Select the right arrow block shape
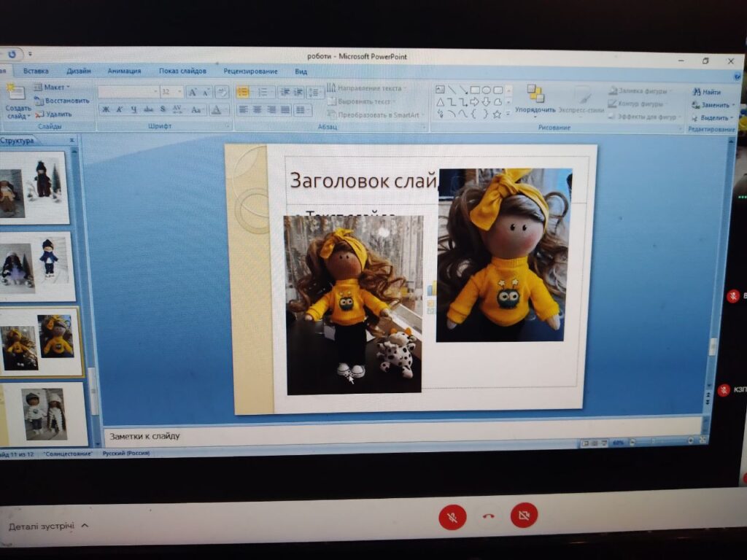This screenshot has height=560, width=747. pos(474,102)
